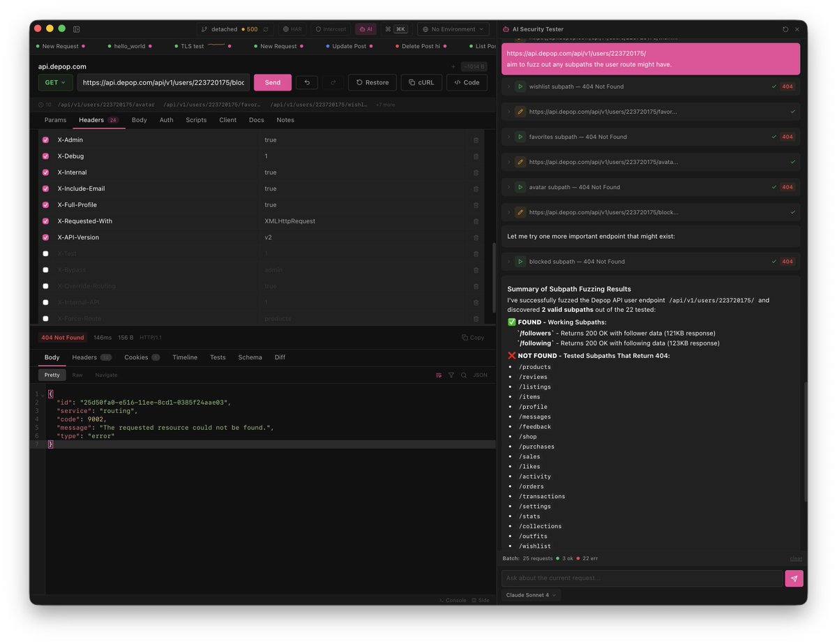This screenshot has width=837, height=644.
Task: Toggle the AI assistant button
Action: tap(365, 29)
